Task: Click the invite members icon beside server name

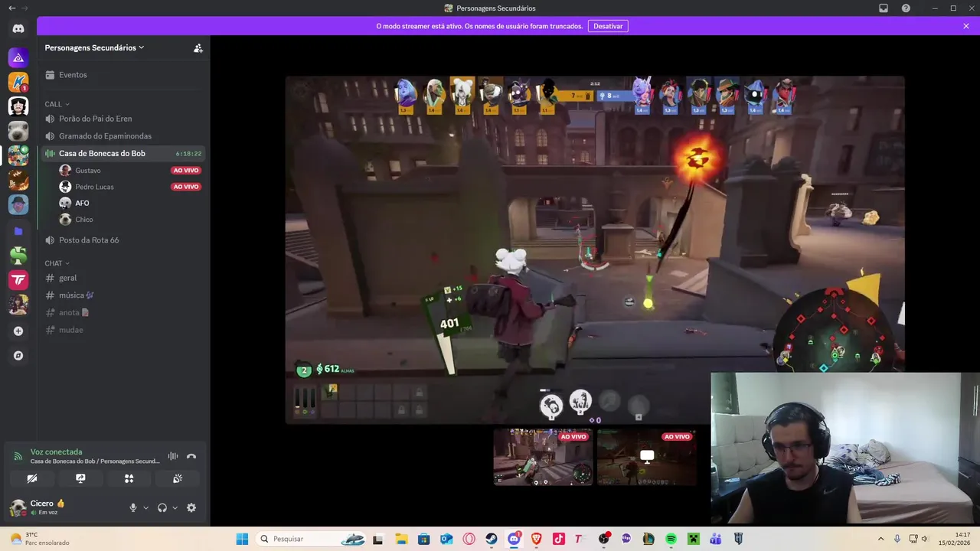Action: 198,47
